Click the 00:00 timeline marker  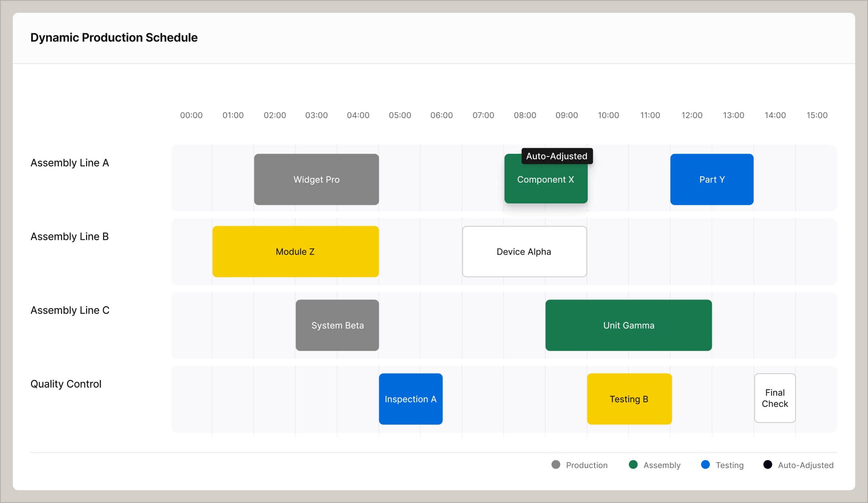coord(192,115)
